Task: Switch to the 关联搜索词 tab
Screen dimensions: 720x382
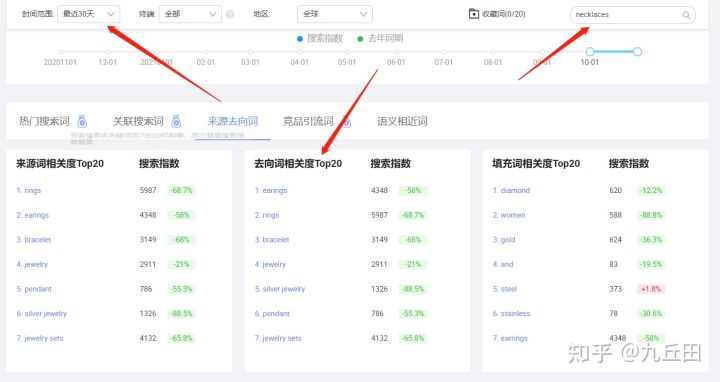Action: [x=138, y=121]
